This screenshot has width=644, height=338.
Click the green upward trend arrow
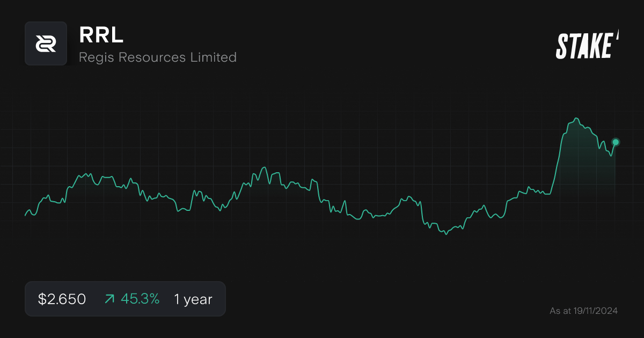click(x=109, y=299)
